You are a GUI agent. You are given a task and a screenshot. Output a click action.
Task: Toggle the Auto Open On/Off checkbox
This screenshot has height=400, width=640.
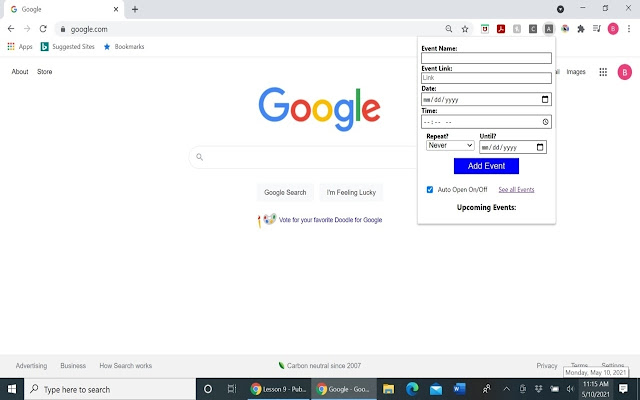click(430, 189)
